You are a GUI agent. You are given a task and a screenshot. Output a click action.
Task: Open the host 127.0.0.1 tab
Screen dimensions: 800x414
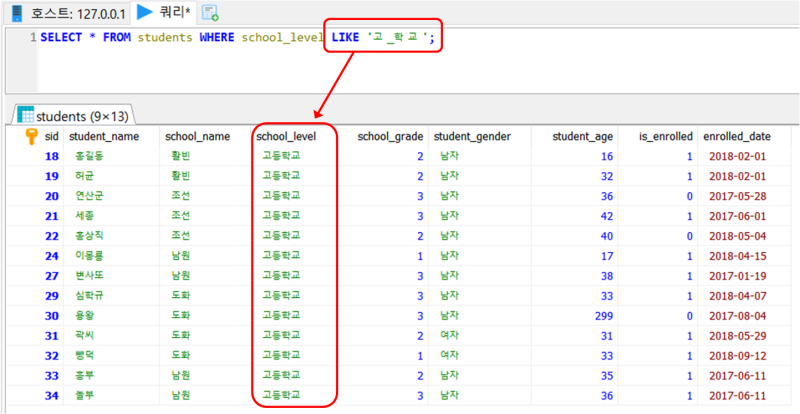point(68,13)
